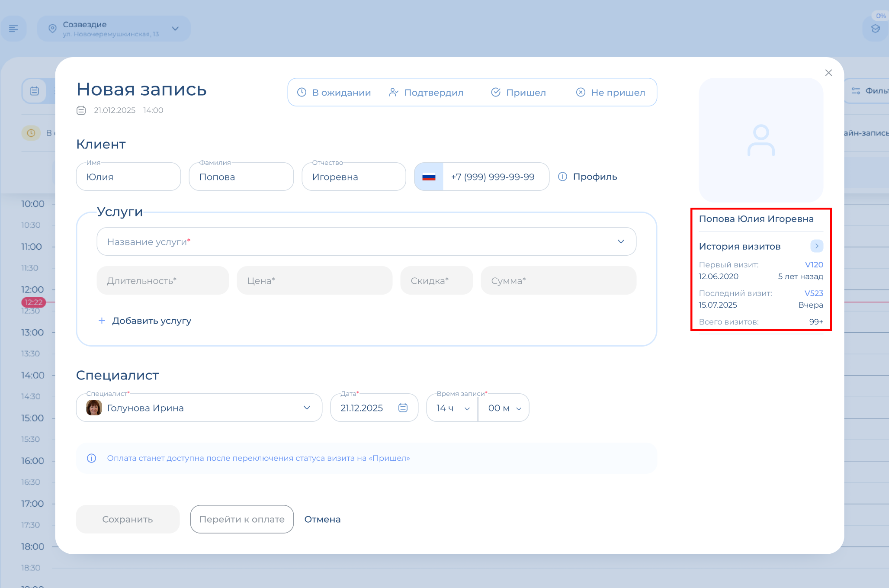Click the Перейти к оплате button
Viewport: 889px width, 588px height.
pos(242,519)
